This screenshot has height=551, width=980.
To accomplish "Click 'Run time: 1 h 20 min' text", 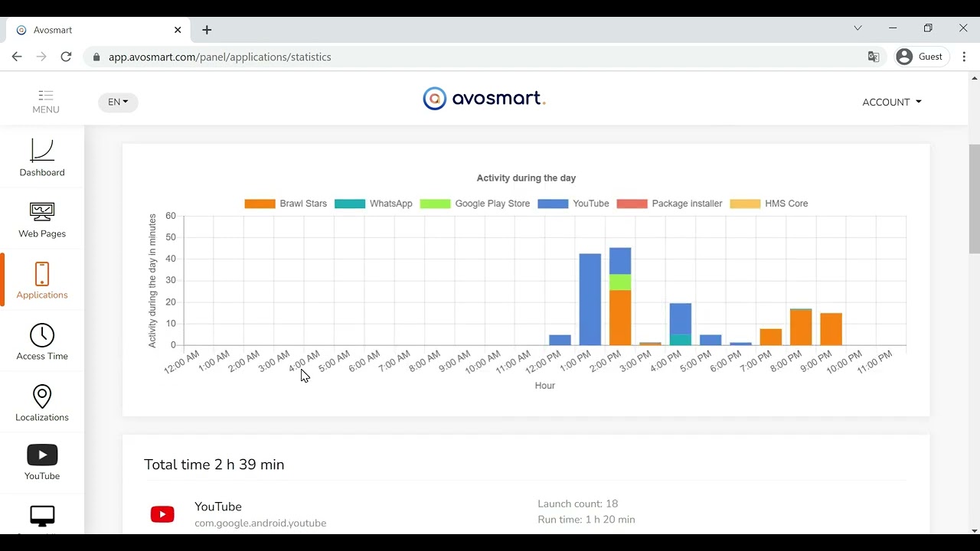I will click(x=586, y=520).
